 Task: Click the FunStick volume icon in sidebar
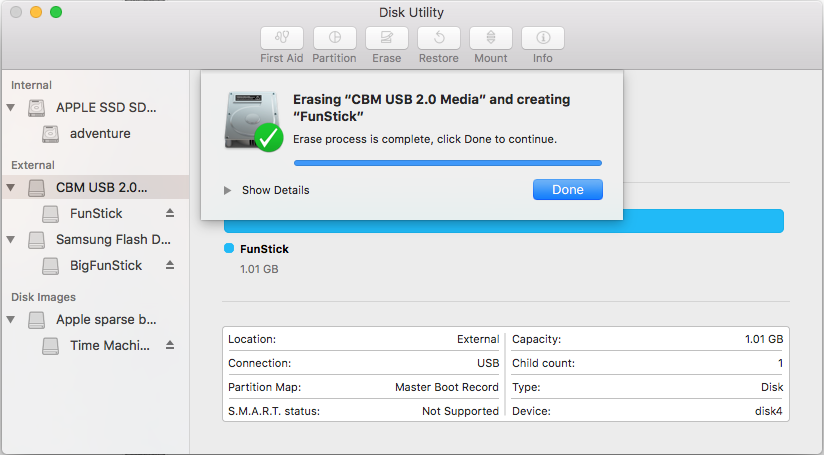pyautogui.click(x=50, y=213)
